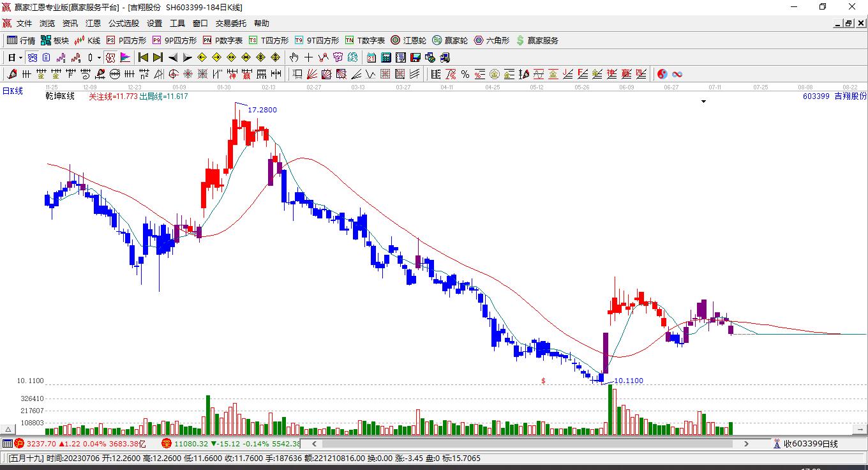
Task: Click the 603399 吉翔股份 stock label
Action: tap(835, 96)
